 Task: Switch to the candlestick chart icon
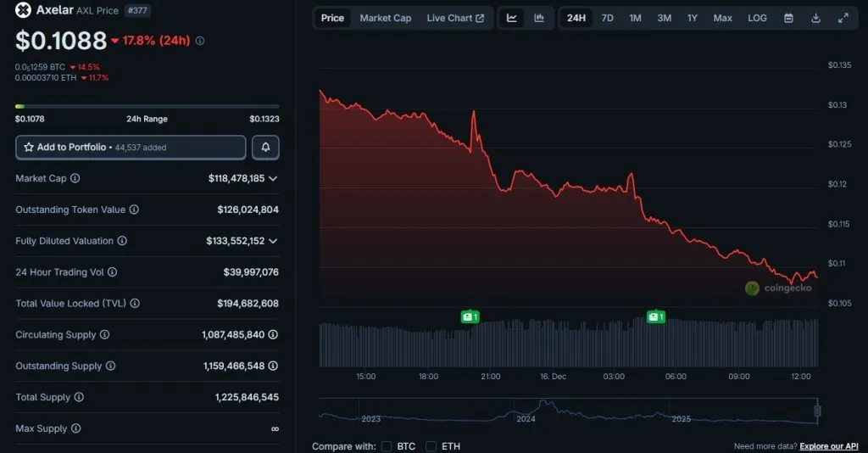tap(539, 18)
